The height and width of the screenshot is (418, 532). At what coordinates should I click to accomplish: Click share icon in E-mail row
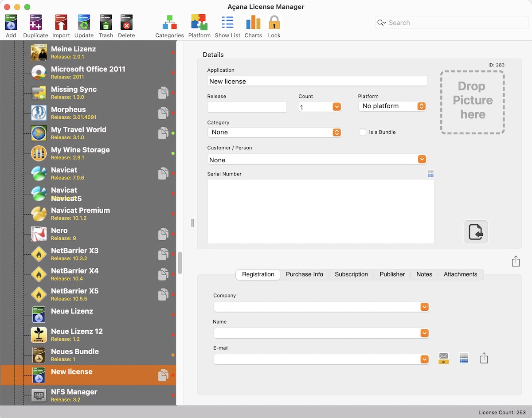(x=484, y=358)
